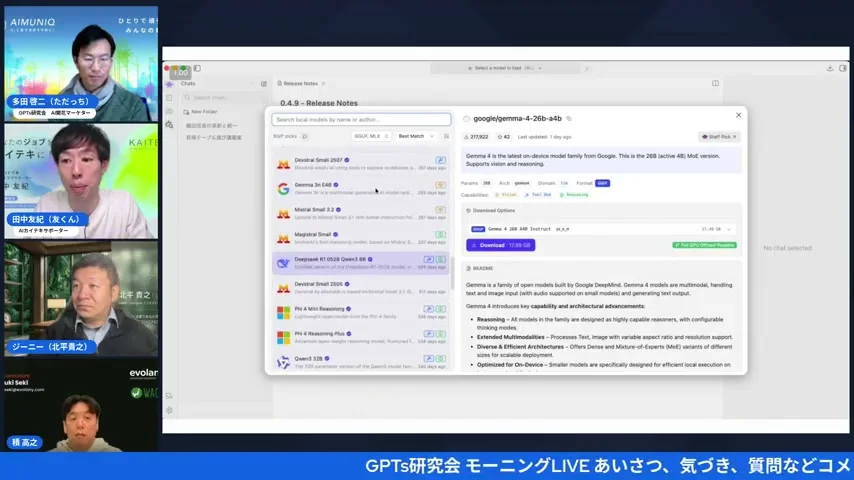Click the Mistral logo of Devstral Small 2507

(x=283, y=164)
